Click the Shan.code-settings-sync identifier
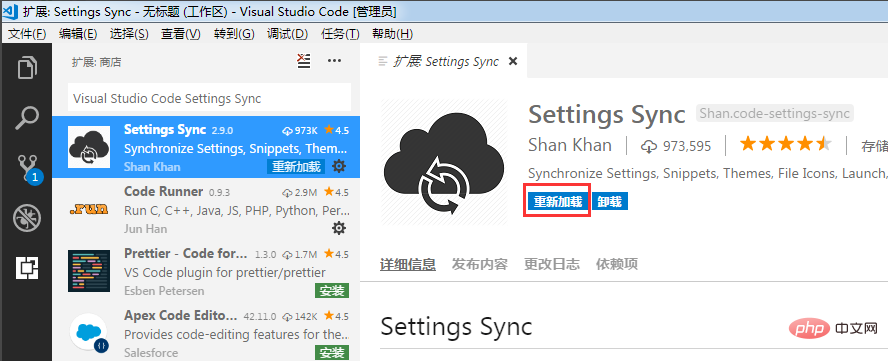 (774, 113)
